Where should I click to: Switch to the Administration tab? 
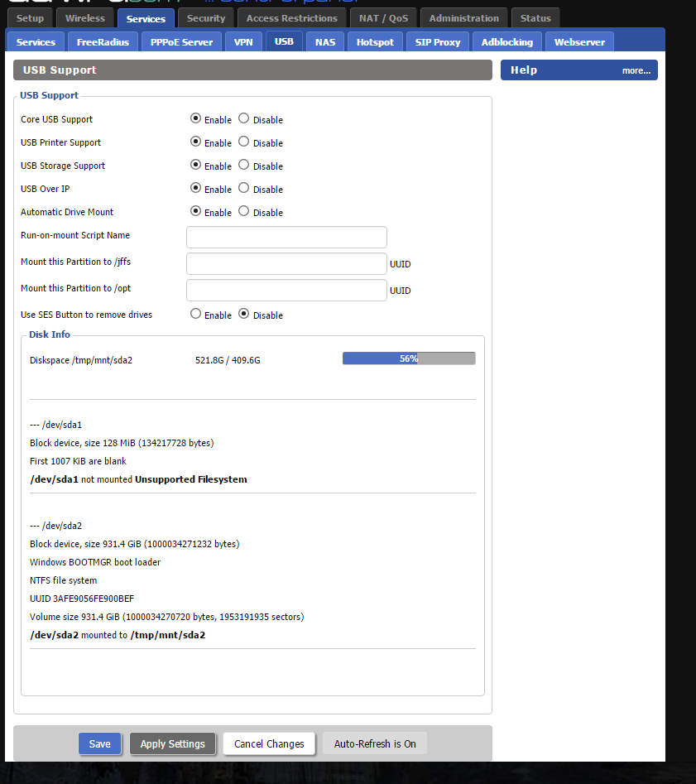click(x=463, y=18)
